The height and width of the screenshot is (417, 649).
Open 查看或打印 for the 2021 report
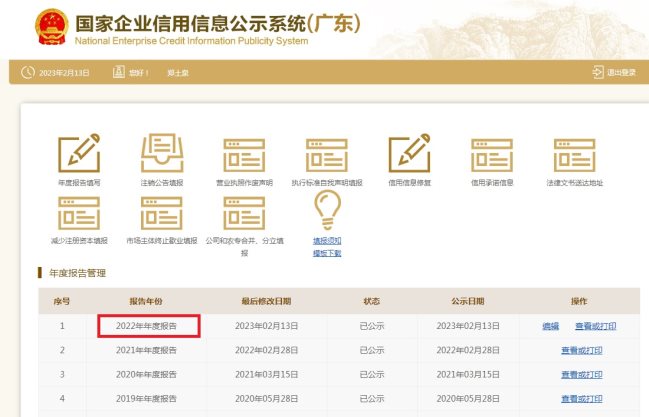[582, 351]
